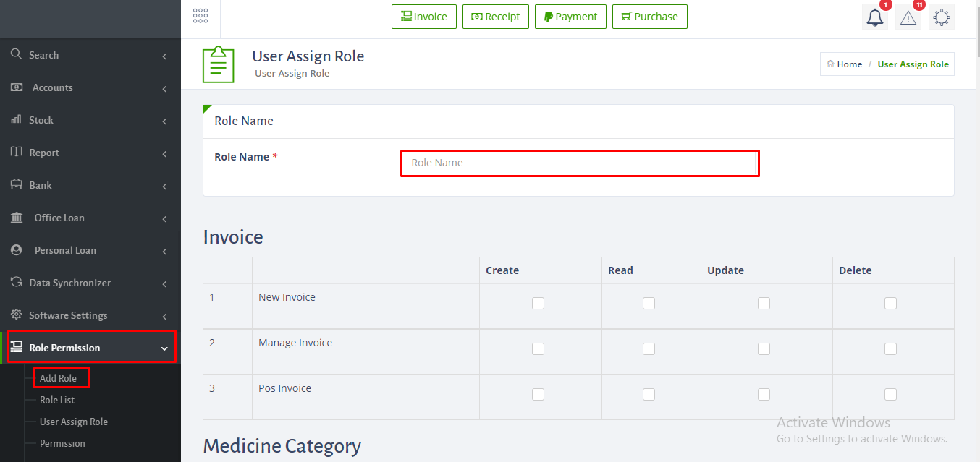Go to Home breadcrumb link
Screen dimensions: 980x462
(850, 64)
